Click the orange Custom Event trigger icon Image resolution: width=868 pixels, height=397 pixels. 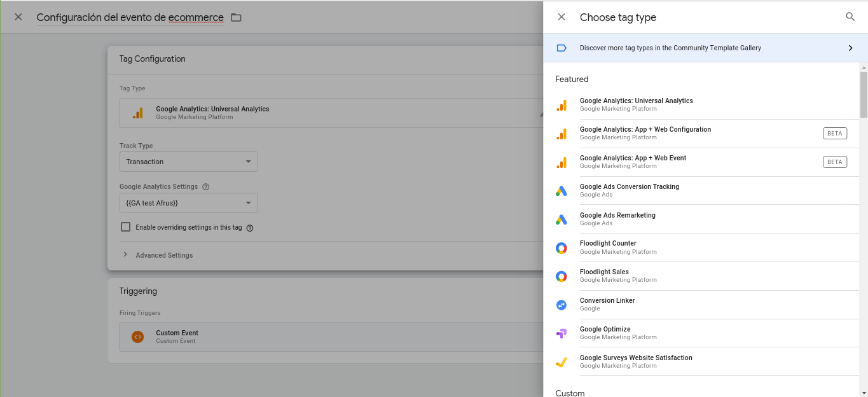[x=138, y=337]
